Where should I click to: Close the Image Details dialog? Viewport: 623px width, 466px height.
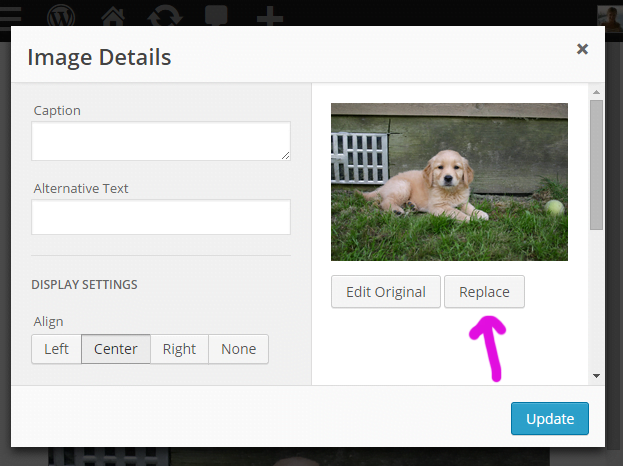tap(582, 49)
